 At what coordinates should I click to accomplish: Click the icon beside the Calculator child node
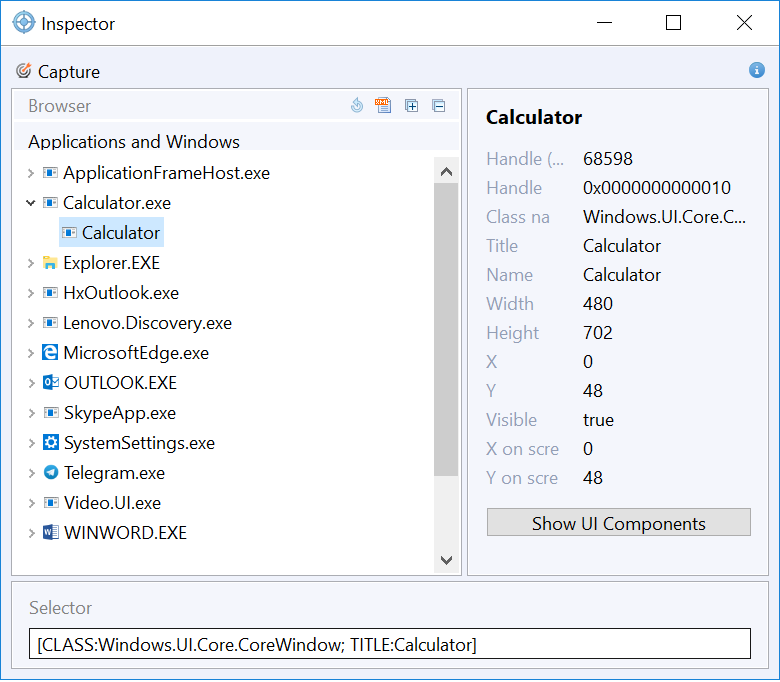pos(69,232)
